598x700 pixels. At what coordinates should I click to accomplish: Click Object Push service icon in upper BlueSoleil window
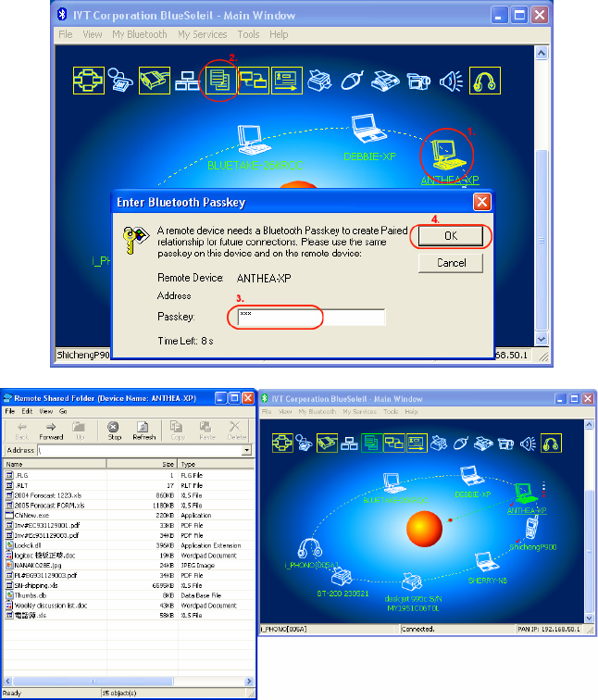(x=287, y=81)
